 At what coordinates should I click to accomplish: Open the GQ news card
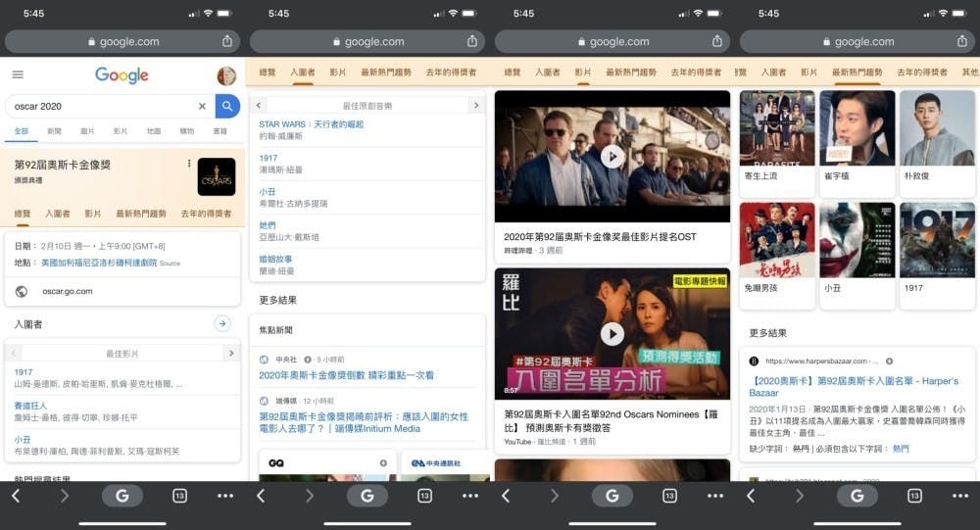click(327, 465)
